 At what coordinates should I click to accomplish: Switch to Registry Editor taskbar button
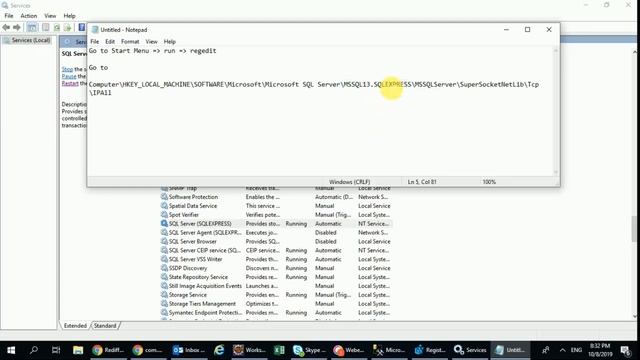[x=429, y=350]
